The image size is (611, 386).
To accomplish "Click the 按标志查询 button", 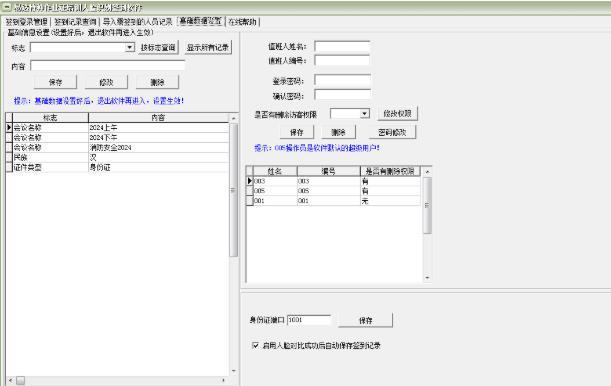I will tap(158, 48).
